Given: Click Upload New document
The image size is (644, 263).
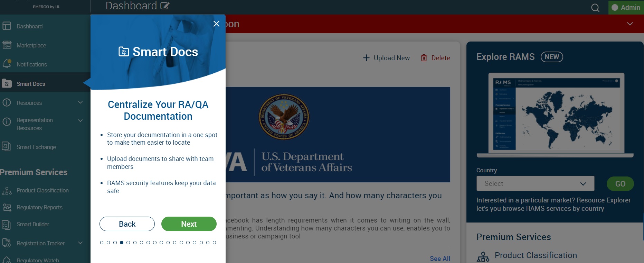Looking at the screenshot, I should click(386, 58).
